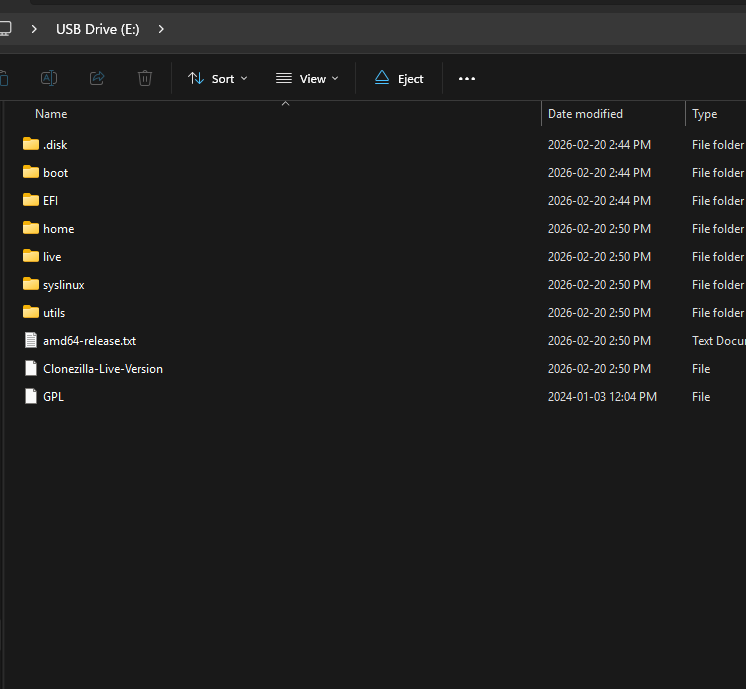This screenshot has width=746, height=689.
Task: Expand chevron before USB Drive (E:) breadcrumb
Action: click(x=34, y=30)
